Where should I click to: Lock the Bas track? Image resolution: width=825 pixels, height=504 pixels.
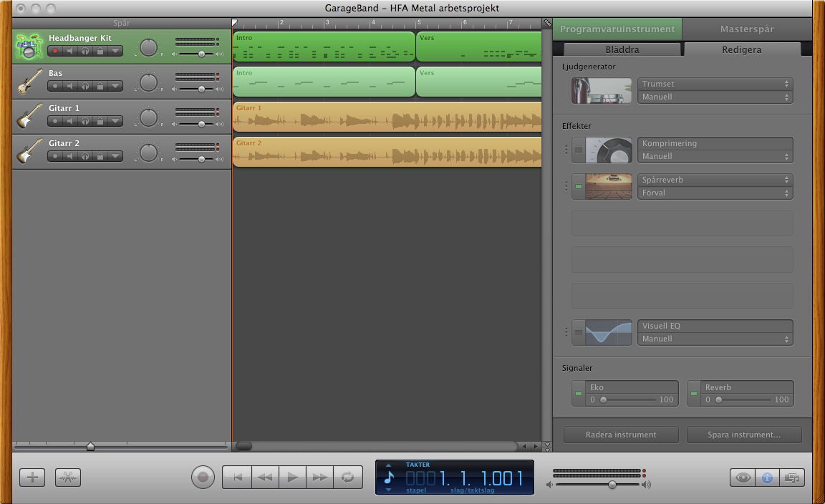pos(100,86)
